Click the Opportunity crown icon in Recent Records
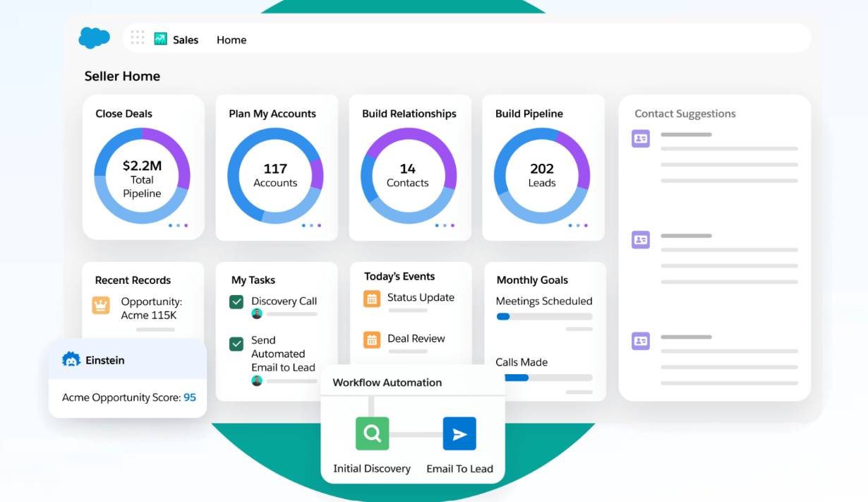 (101, 306)
